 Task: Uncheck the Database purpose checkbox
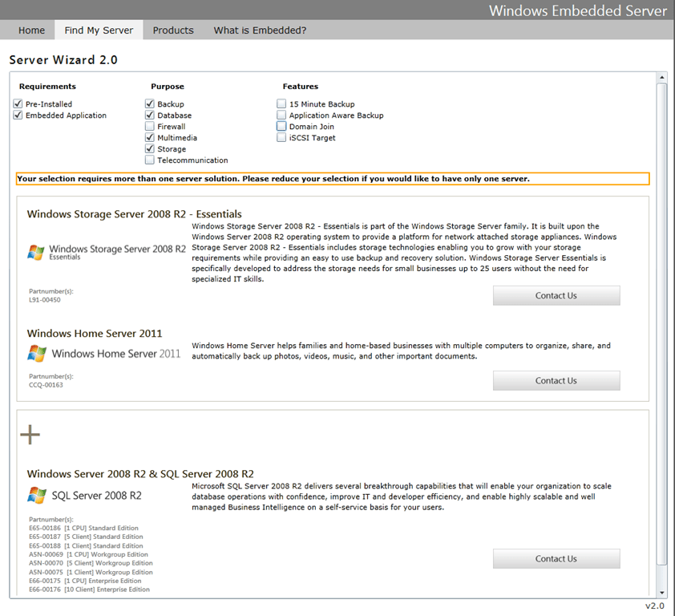(149, 115)
